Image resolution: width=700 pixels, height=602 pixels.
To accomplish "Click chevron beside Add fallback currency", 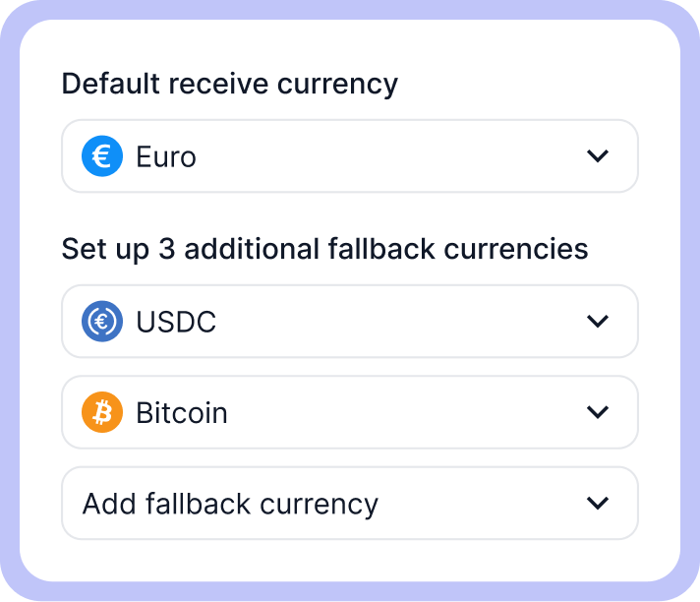I will (x=597, y=504).
